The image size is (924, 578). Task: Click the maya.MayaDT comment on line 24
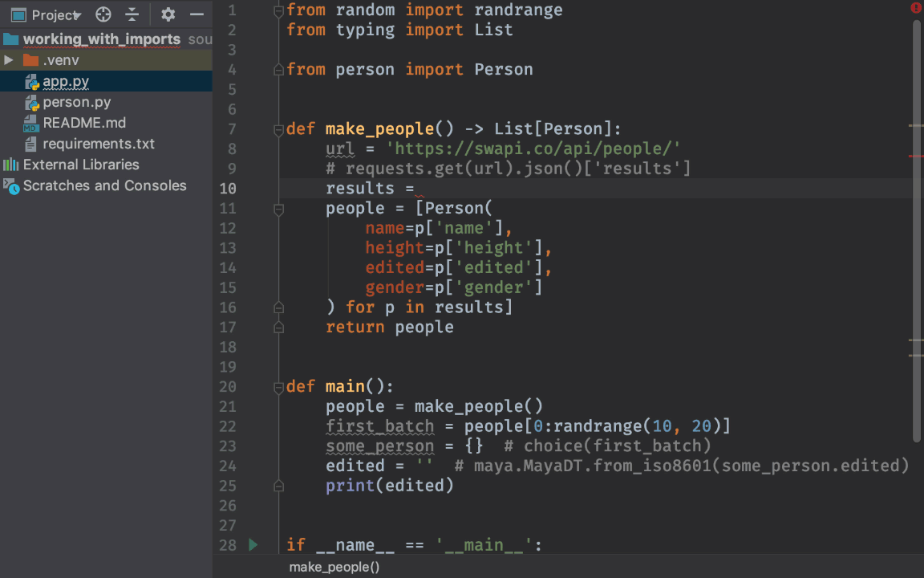pos(681,466)
